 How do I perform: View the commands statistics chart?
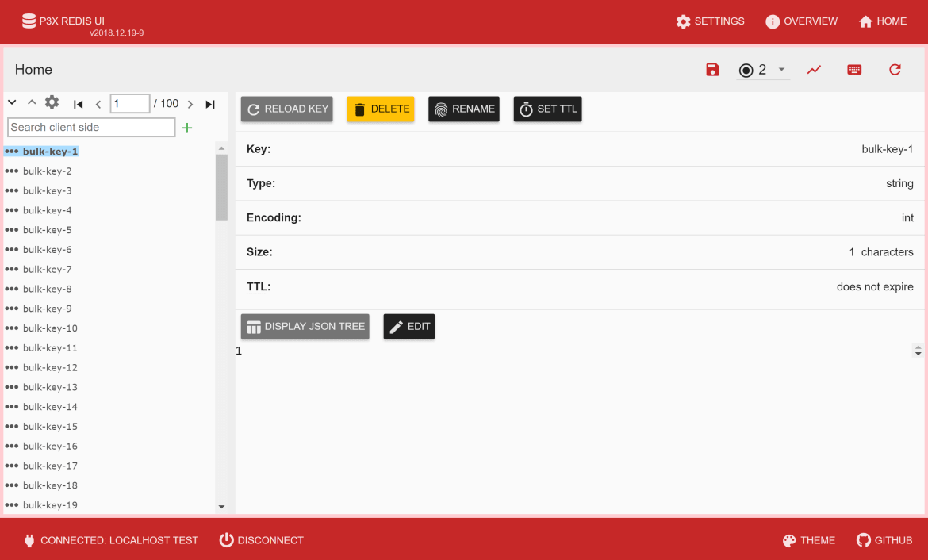click(x=814, y=70)
